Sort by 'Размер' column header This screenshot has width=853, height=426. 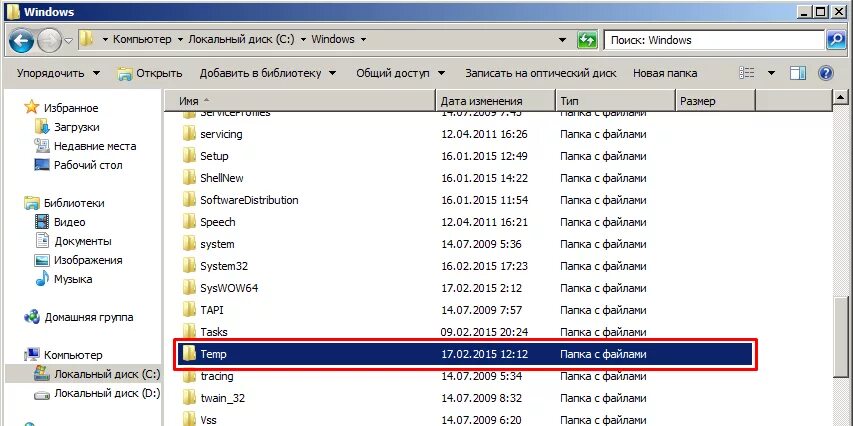coord(715,101)
